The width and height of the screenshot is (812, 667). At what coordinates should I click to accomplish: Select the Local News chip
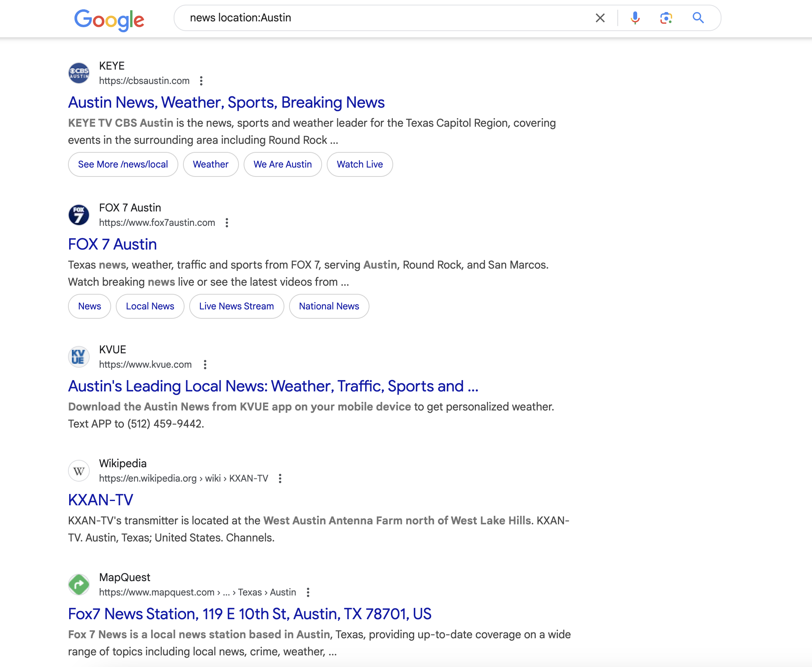(x=150, y=306)
